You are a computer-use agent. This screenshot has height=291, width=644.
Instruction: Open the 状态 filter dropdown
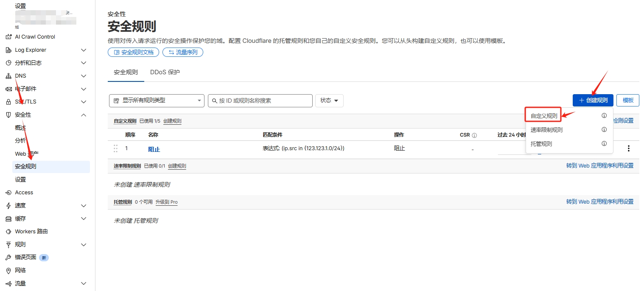tap(329, 101)
